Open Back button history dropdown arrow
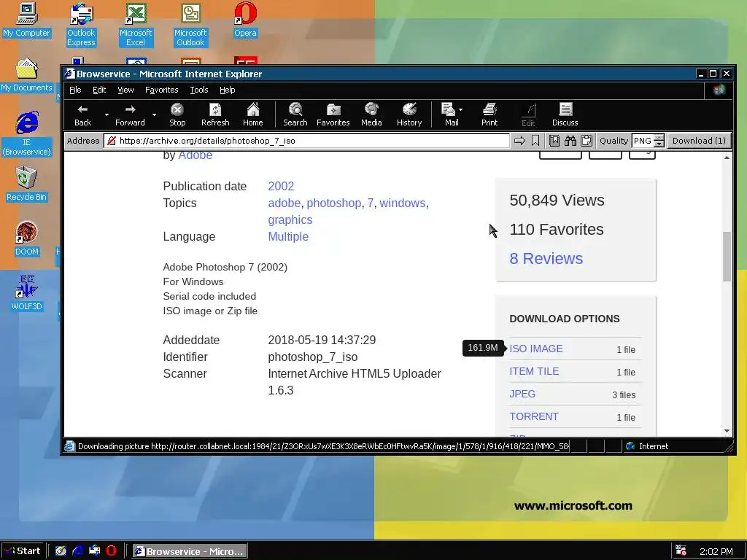Screen dimensions: 747x560 107,114
